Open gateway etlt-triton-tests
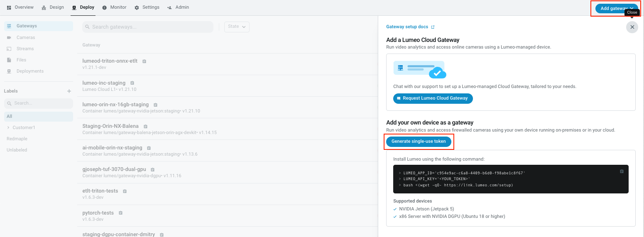Image resolution: width=644 pixels, height=237 pixels. 100,191
